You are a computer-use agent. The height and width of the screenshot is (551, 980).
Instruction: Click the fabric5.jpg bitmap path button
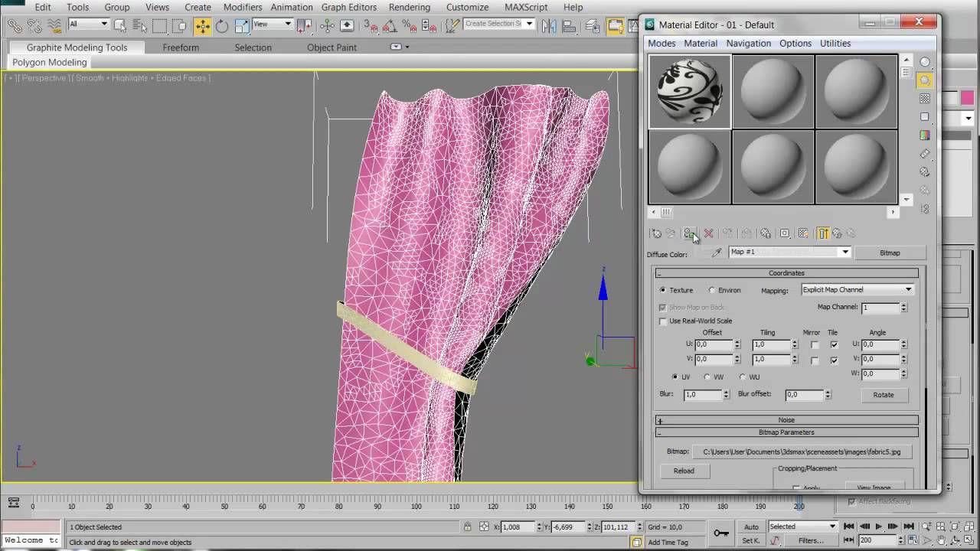tap(802, 452)
